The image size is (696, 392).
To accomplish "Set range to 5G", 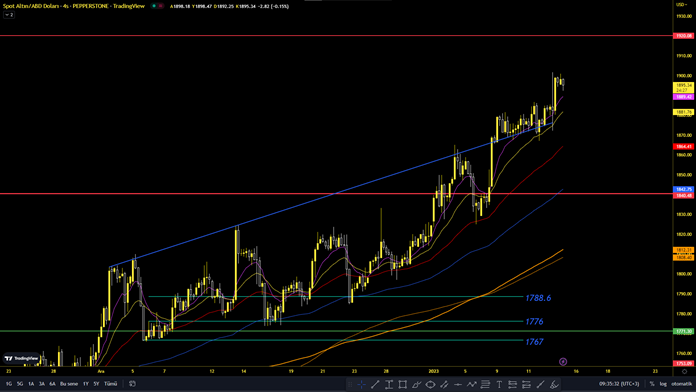I will pos(20,384).
